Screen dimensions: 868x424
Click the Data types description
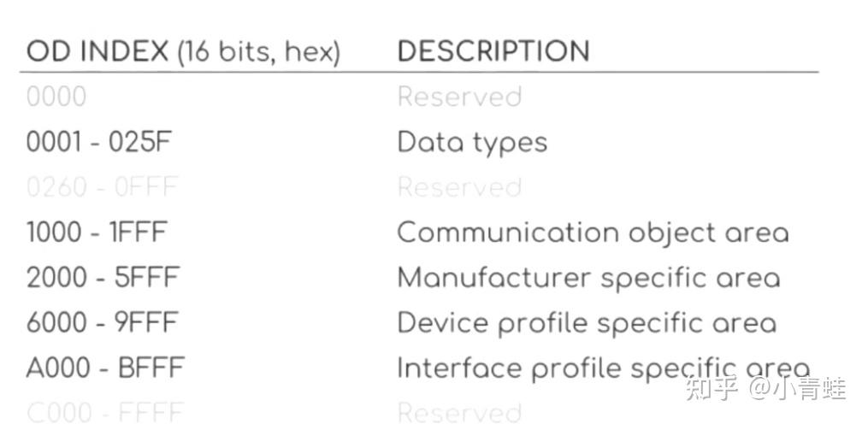(472, 142)
